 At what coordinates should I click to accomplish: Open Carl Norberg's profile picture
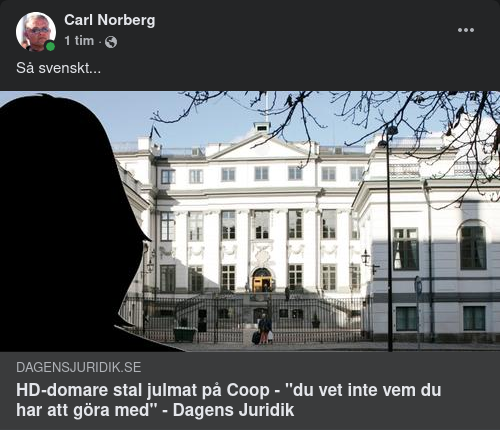(x=36, y=32)
